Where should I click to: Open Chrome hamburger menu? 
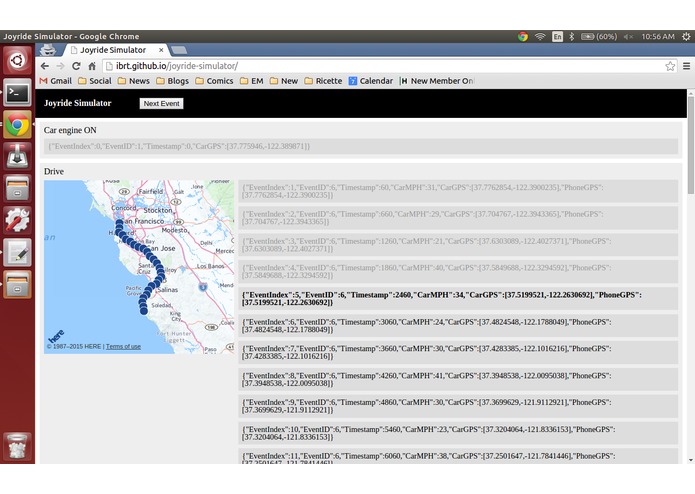(686, 66)
